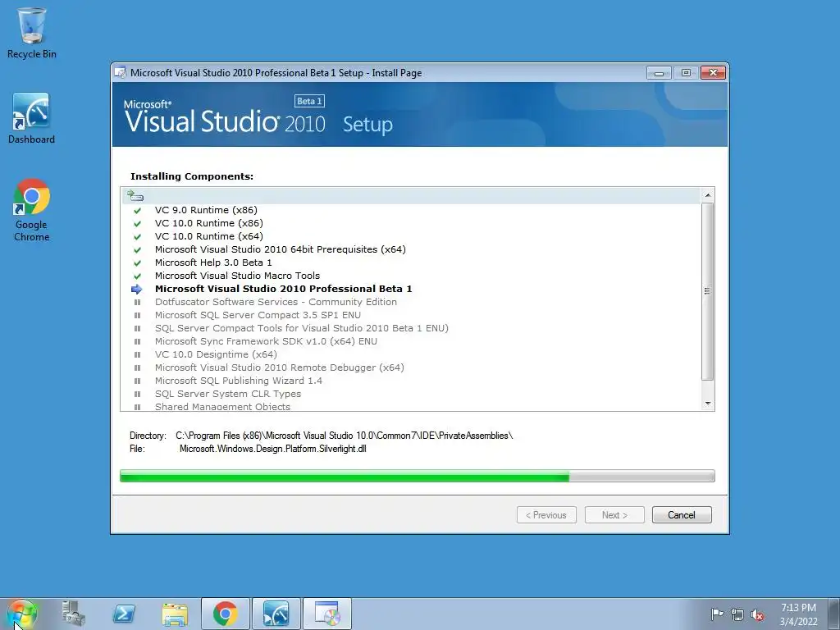Click the component list scroll up arrow

(708, 195)
